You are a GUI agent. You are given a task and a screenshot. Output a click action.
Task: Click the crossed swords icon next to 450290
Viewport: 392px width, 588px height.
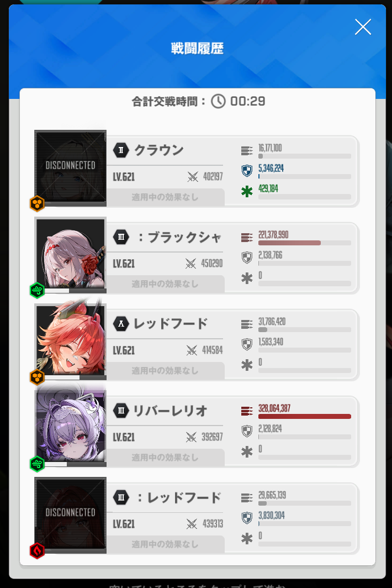point(190,263)
